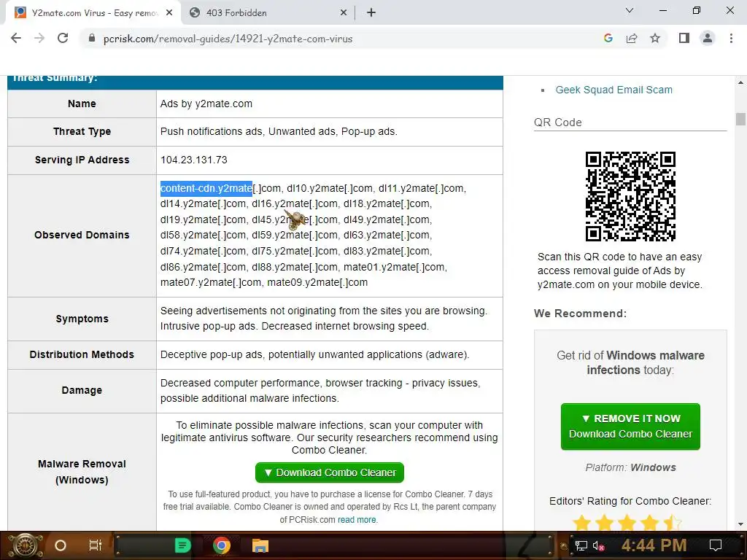Click the padlock site info icon
This screenshot has height=560, width=747.
coord(92,39)
